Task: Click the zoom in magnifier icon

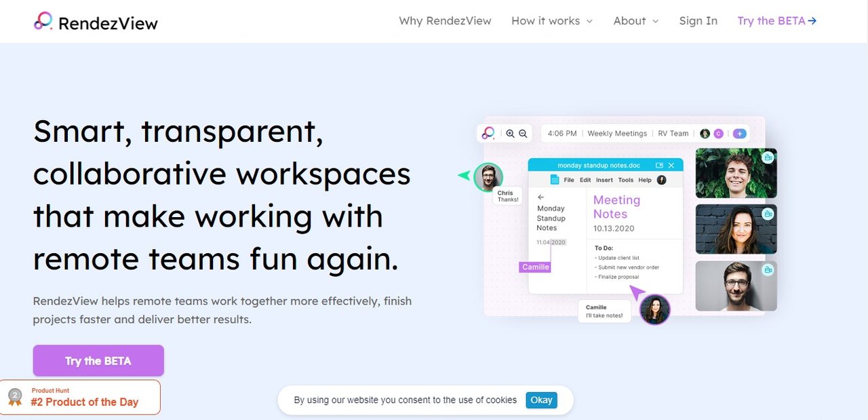Action: 511,134
